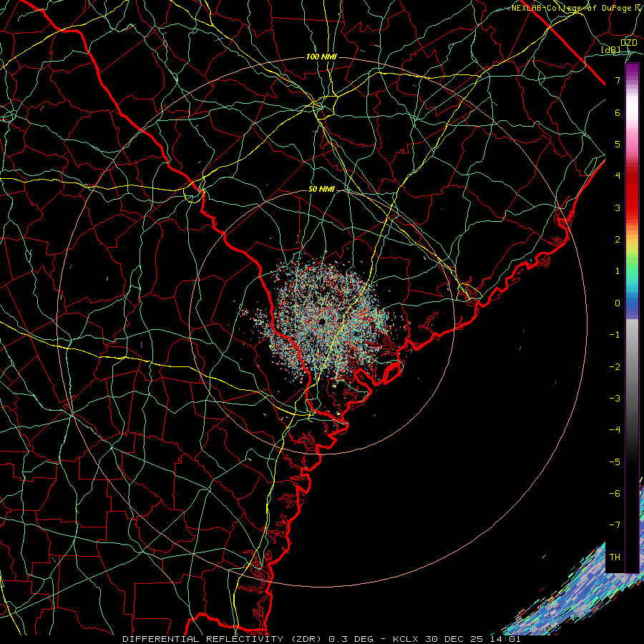
Task: Click the 50 NMI range ring label
Action: coord(321,189)
